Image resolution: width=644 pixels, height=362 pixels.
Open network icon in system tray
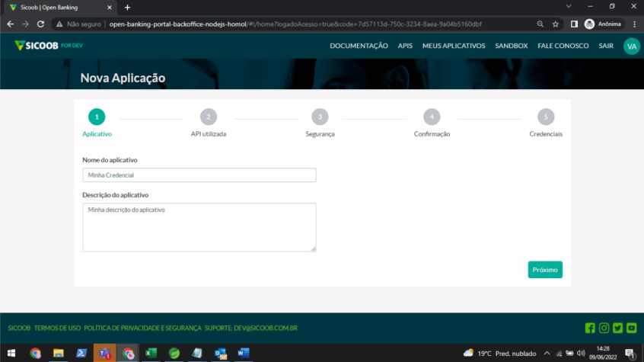pyautogui.click(x=559, y=354)
